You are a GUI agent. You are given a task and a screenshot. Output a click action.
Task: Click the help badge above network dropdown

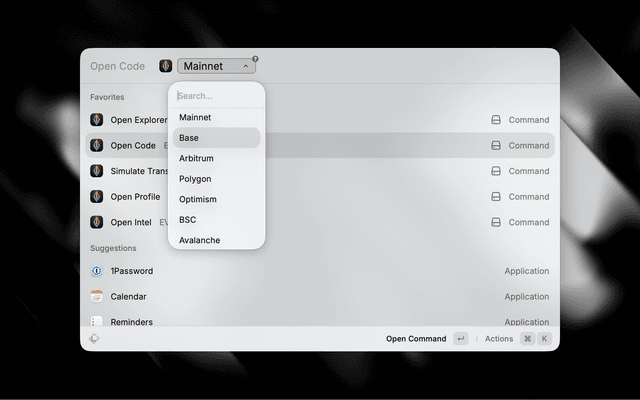[x=255, y=59]
